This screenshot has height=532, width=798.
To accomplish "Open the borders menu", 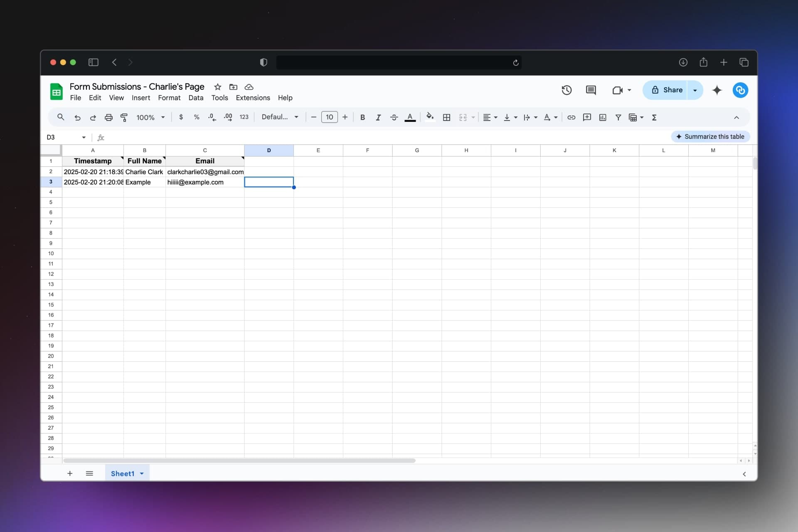I will (446, 118).
